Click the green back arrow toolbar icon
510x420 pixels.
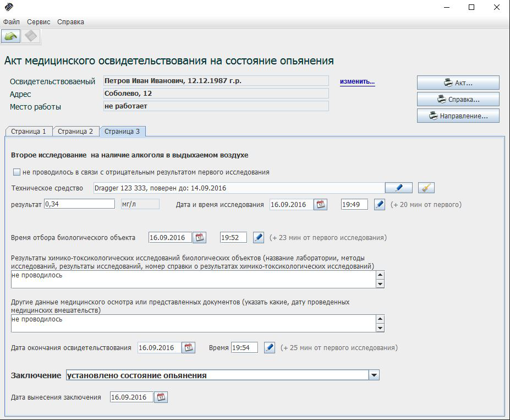[11, 36]
